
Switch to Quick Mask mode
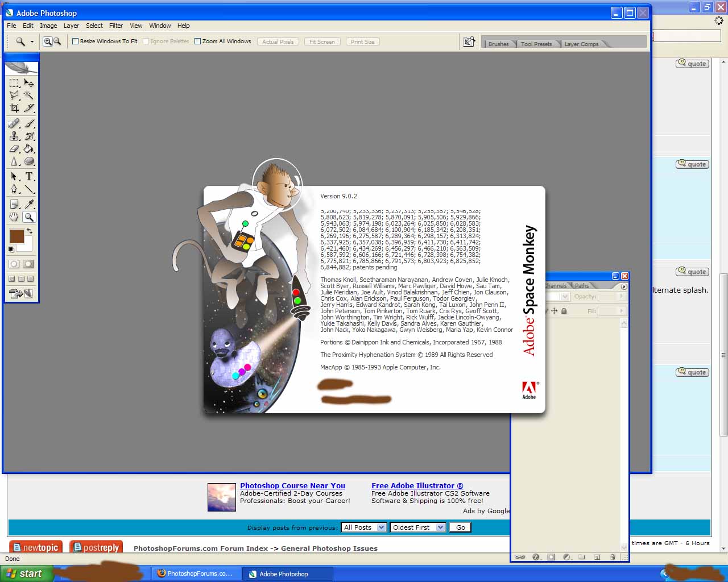tap(28, 264)
